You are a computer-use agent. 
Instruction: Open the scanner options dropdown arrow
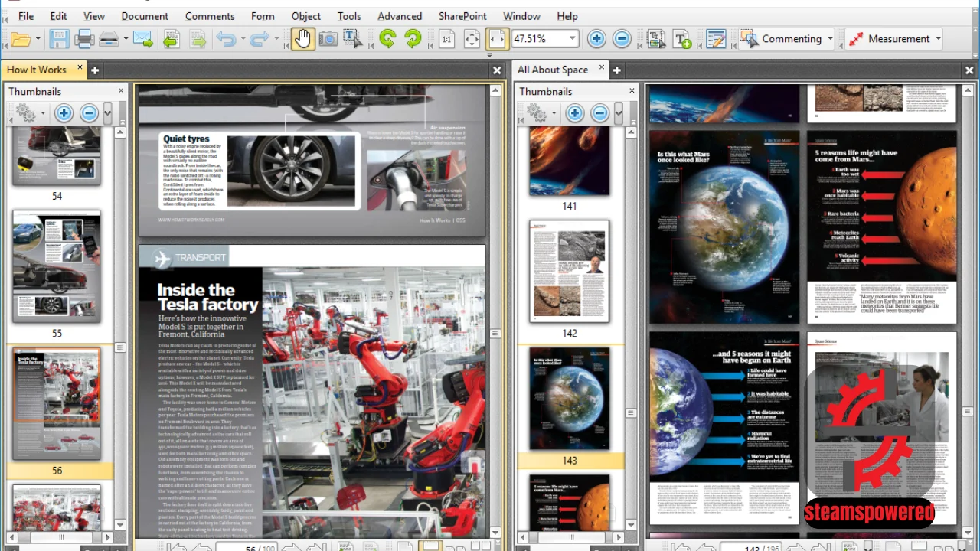[x=125, y=39]
